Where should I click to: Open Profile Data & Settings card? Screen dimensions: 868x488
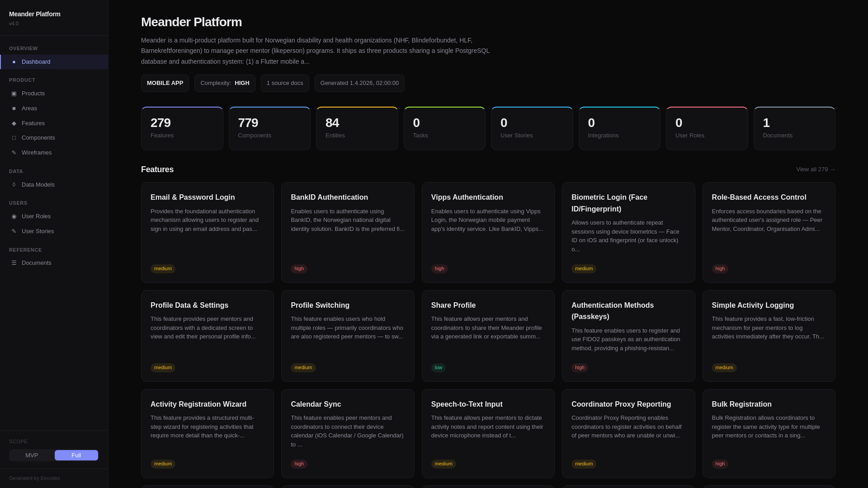[x=208, y=336]
